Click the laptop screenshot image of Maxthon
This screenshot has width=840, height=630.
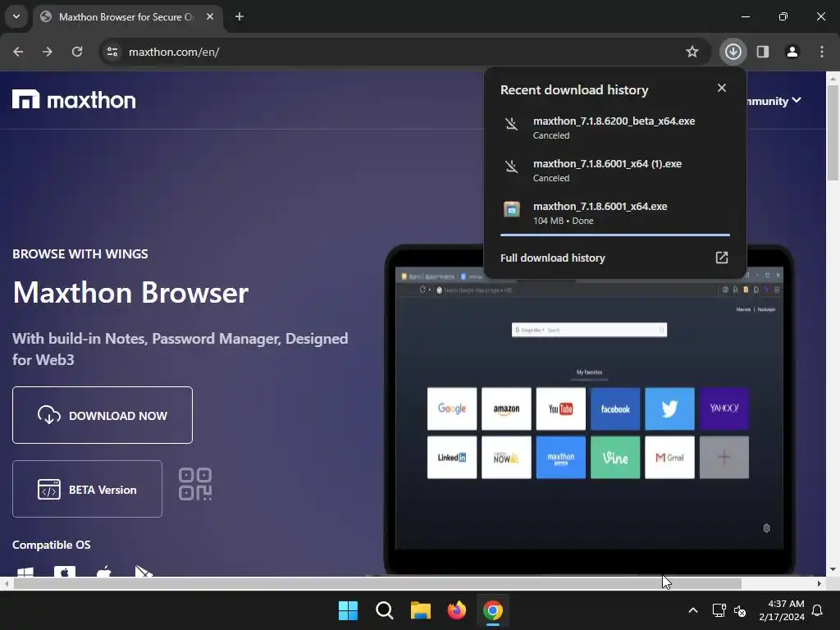(x=589, y=410)
